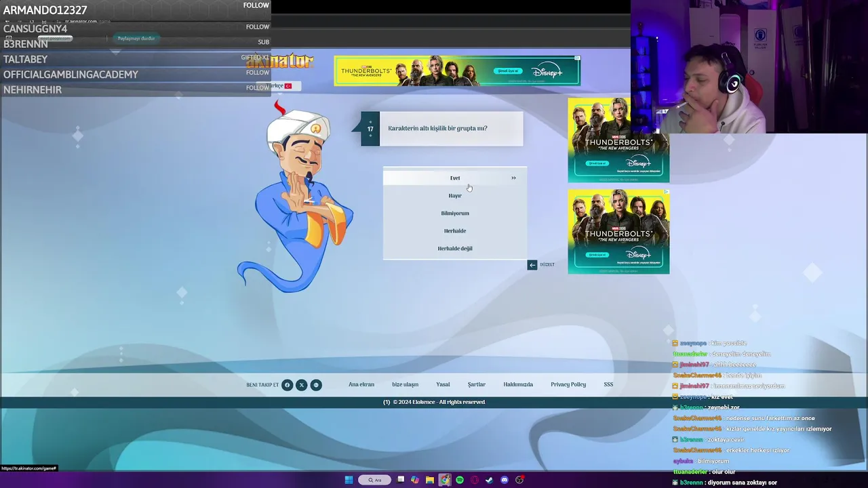Switch to Chrome in taskbar

pyautogui.click(x=445, y=480)
